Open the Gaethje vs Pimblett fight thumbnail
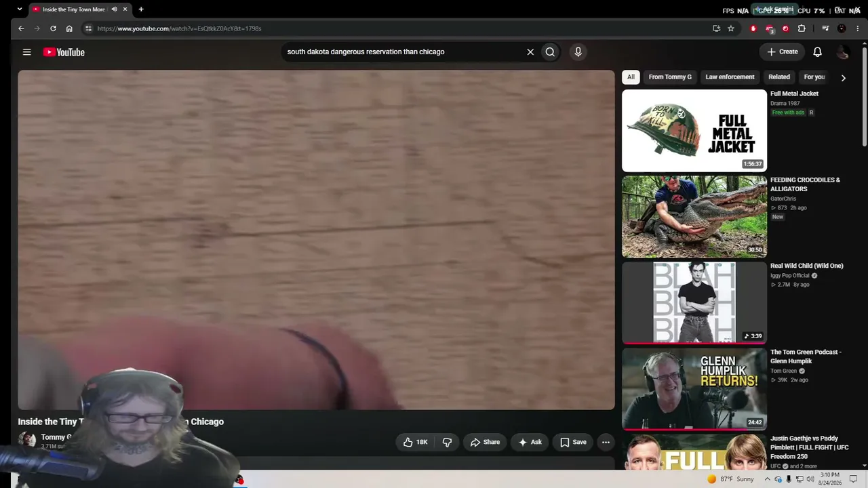 click(694, 452)
